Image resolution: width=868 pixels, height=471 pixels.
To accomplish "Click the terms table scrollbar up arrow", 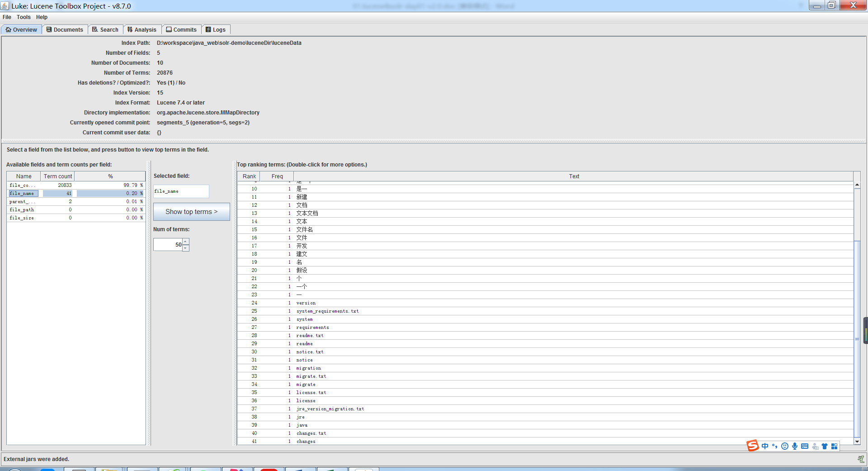I will [857, 185].
